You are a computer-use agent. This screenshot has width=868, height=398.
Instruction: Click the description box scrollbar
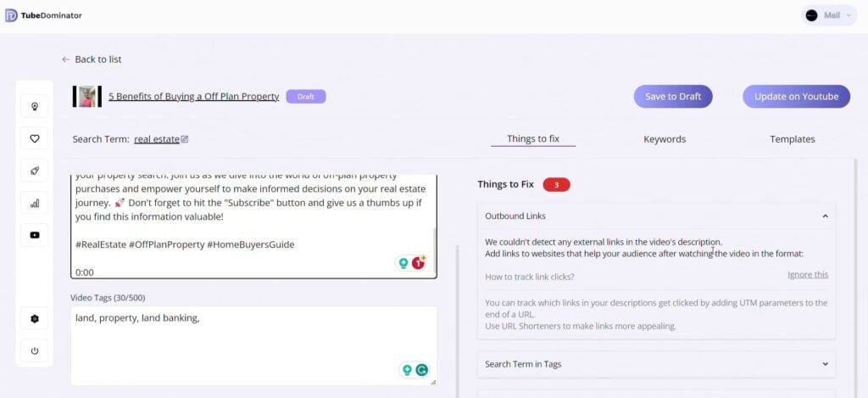pyautogui.click(x=435, y=250)
